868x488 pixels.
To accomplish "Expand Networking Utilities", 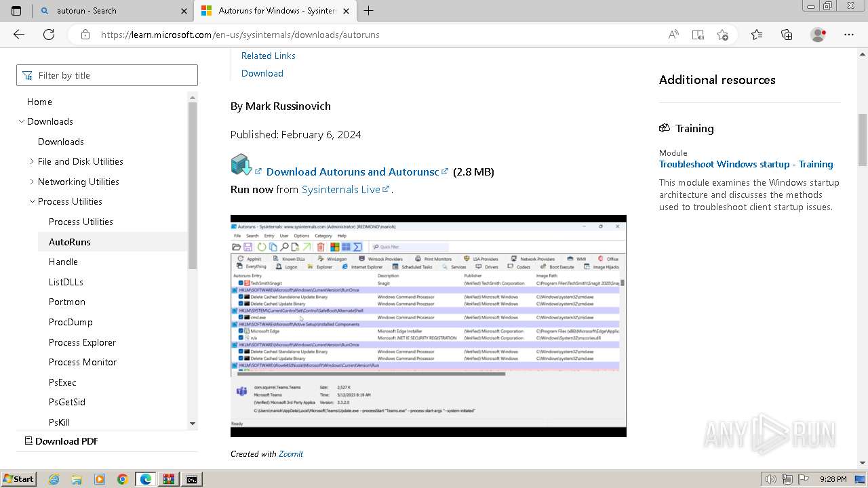I will pyautogui.click(x=32, y=182).
